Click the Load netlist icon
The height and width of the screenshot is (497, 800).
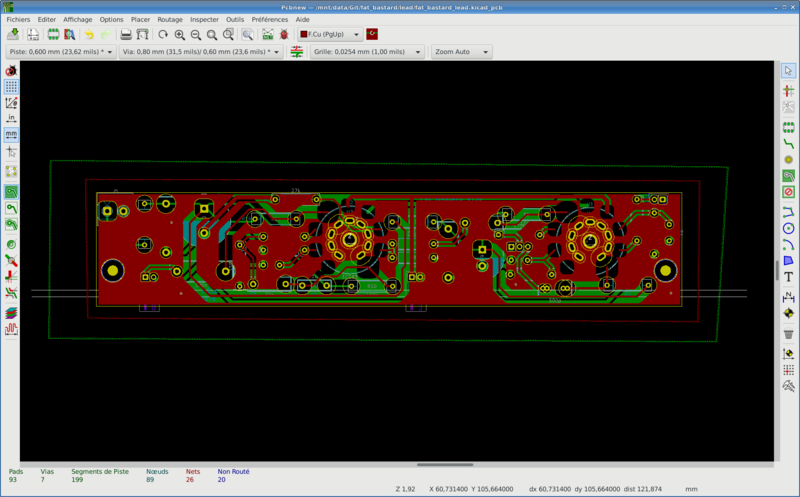tap(268, 34)
